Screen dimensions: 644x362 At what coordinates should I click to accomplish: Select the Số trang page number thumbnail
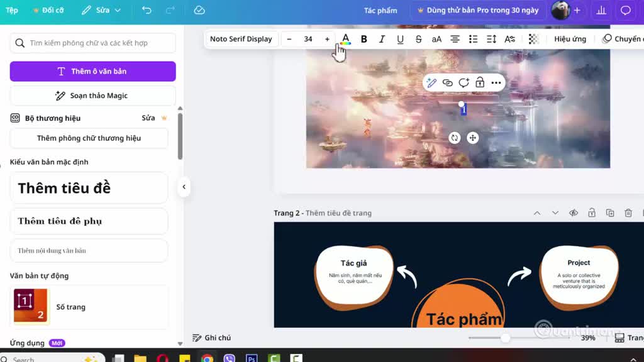31,306
